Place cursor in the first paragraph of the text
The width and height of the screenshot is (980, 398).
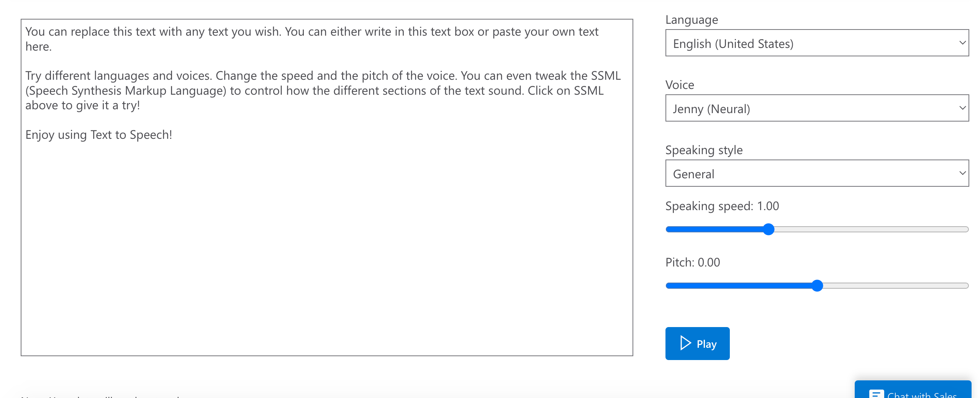coord(311,39)
